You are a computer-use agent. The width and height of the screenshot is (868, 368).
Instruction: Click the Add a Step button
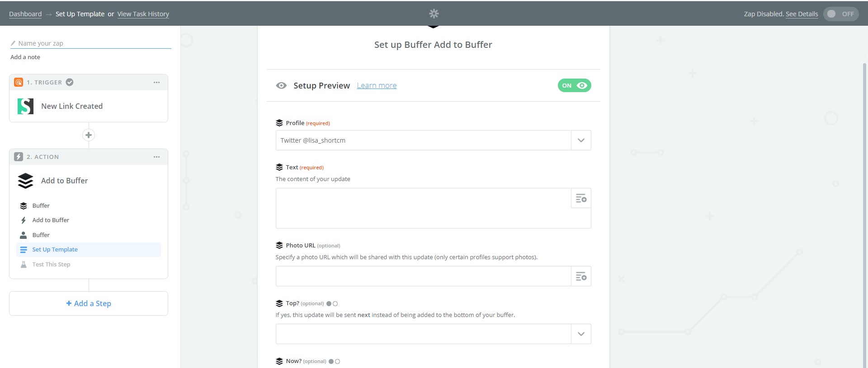point(88,303)
